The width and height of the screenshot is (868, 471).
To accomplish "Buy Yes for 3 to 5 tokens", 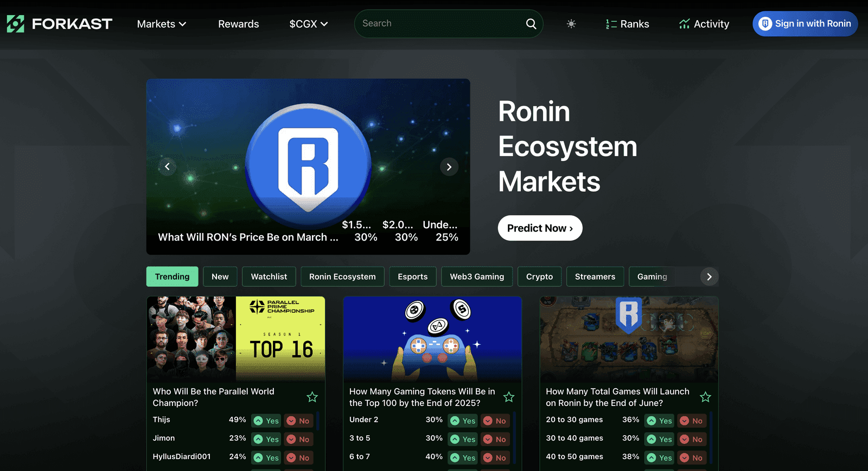I will click(463, 439).
